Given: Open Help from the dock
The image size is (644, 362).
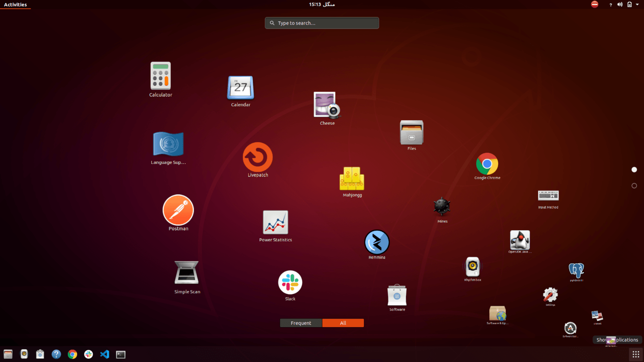Looking at the screenshot, I should 56,354.
